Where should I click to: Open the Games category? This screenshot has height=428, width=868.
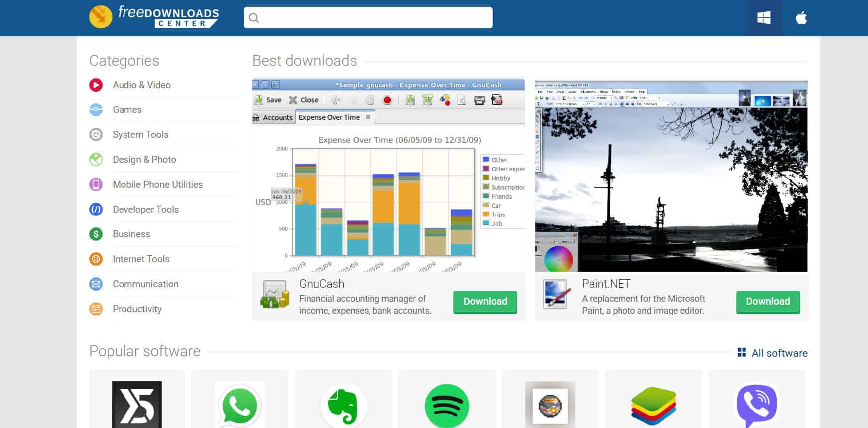127,109
